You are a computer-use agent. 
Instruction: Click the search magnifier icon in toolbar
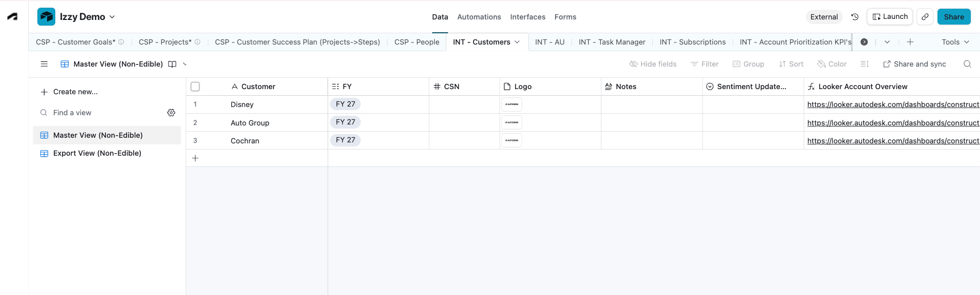click(967, 64)
